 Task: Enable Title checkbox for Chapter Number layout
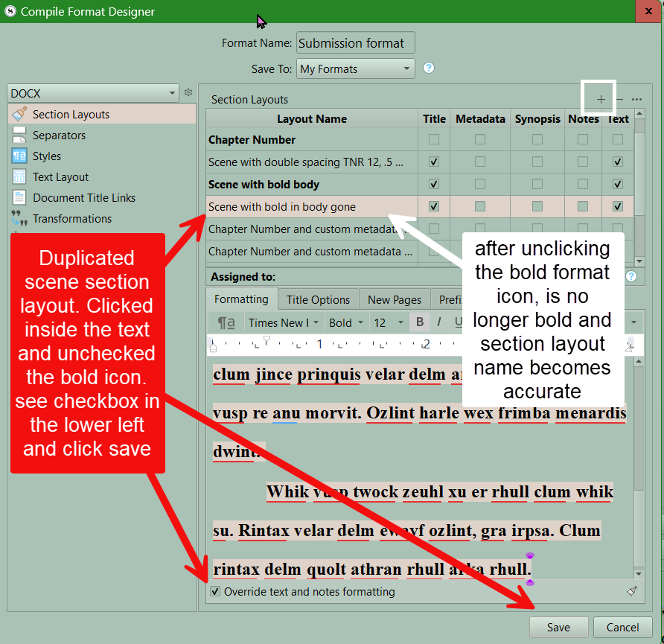434,140
